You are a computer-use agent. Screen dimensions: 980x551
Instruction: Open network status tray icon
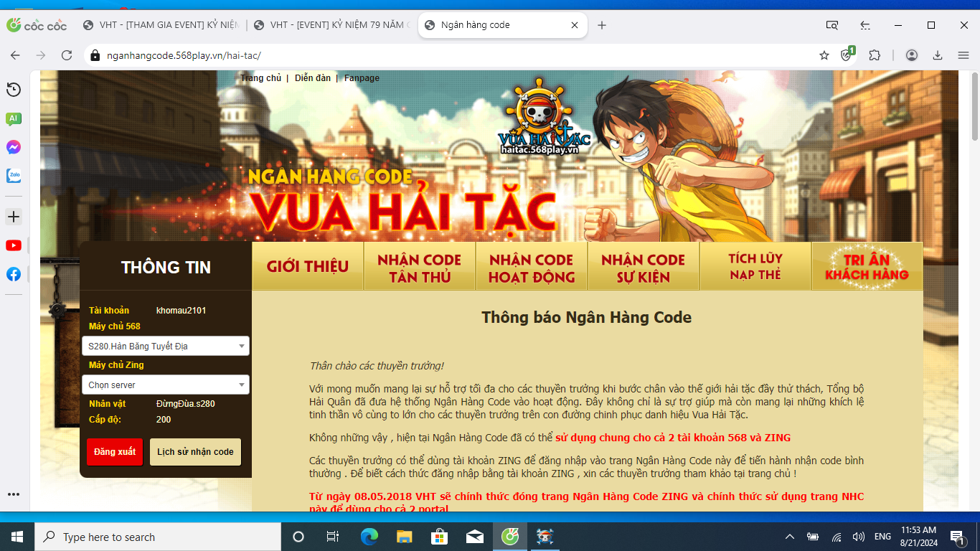[x=836, y=537]
